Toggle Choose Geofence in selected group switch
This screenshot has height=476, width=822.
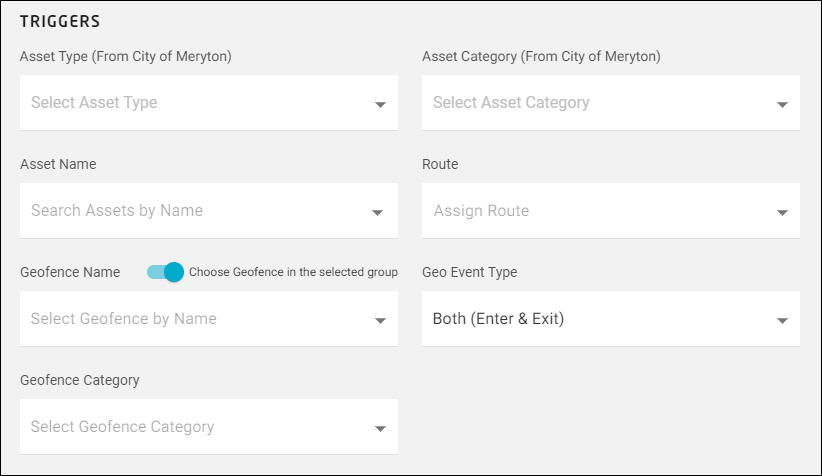point(166,272)
